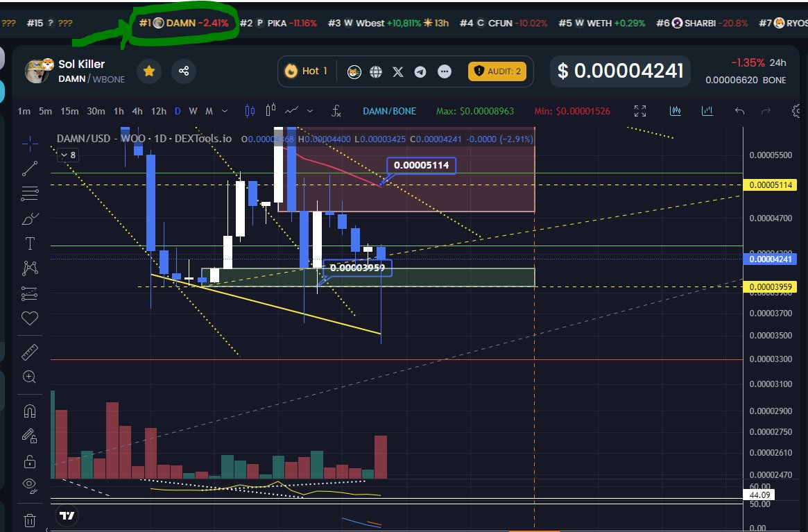Viewport: 808px width, 532px height.
Task: Select the hollow candles chart style
Action: (x=270, y=110)
